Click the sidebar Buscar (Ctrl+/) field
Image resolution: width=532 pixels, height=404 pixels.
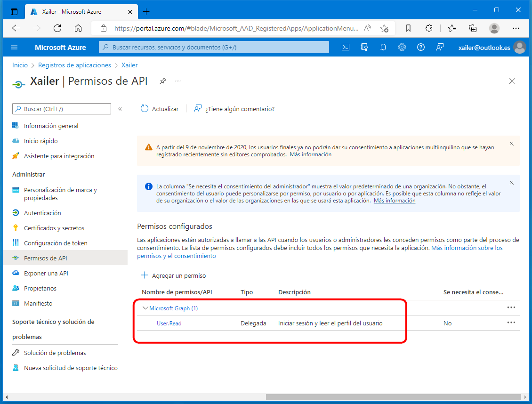[61, 109]
